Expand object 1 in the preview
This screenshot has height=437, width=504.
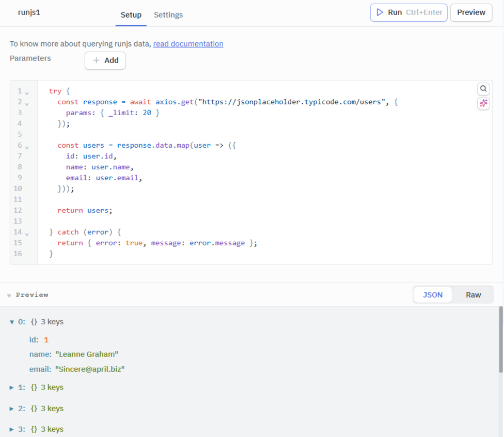click(x=11, y=387)
